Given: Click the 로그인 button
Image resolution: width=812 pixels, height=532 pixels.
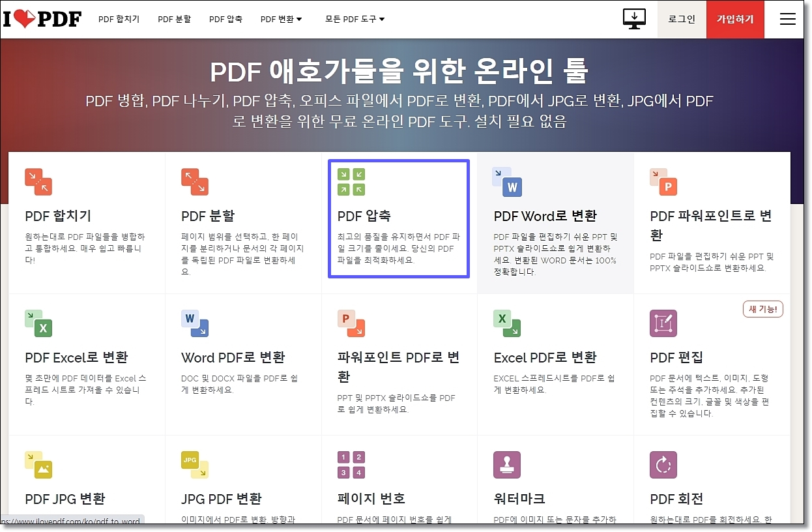Looking at the screenshot, I should [682, 20].
